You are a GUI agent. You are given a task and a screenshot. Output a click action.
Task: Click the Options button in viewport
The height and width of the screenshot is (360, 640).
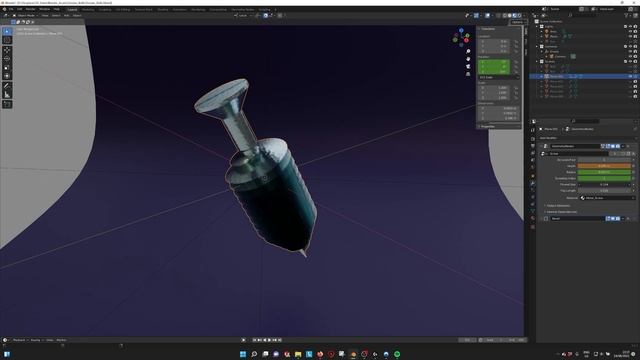[517, 22]
